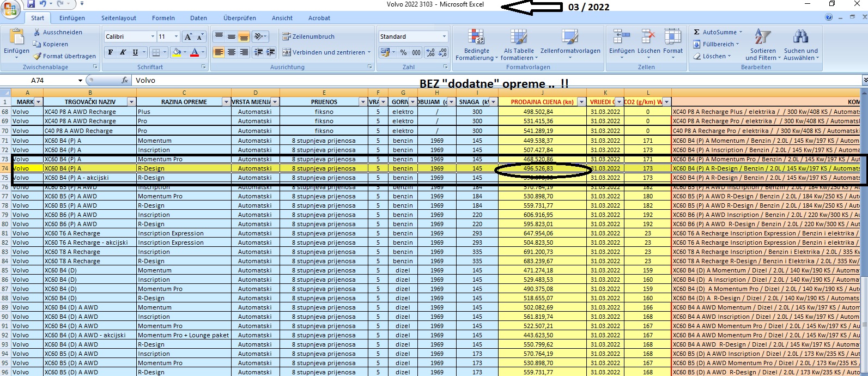This screenshot has height=376, width=868.
Task: Open text orientation options
Action: click(261, 37)
